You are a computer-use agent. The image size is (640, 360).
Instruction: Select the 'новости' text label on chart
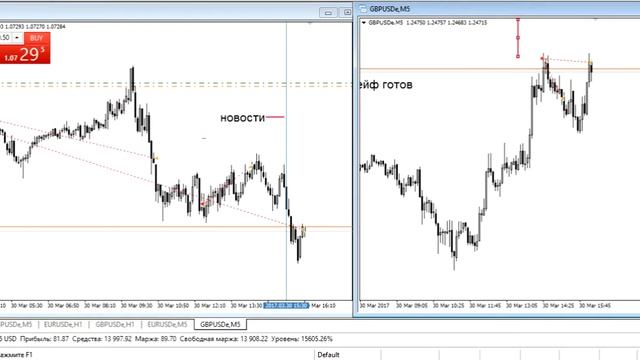(242, 118)
